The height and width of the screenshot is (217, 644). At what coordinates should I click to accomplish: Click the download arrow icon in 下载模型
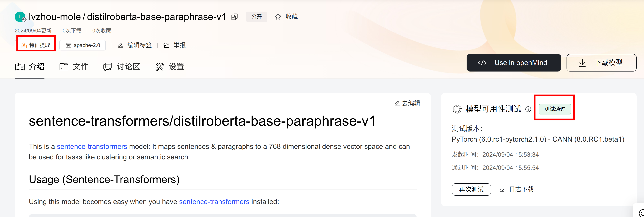pyautogui.click(x=582, y=63)
